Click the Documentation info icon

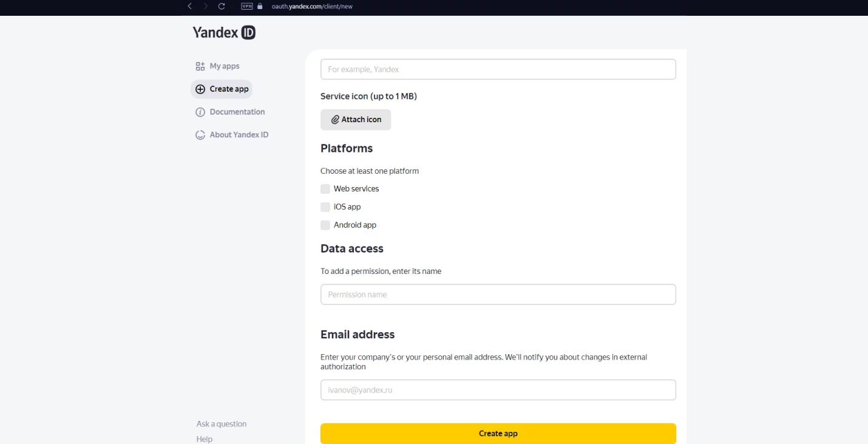tap(200, 112)
